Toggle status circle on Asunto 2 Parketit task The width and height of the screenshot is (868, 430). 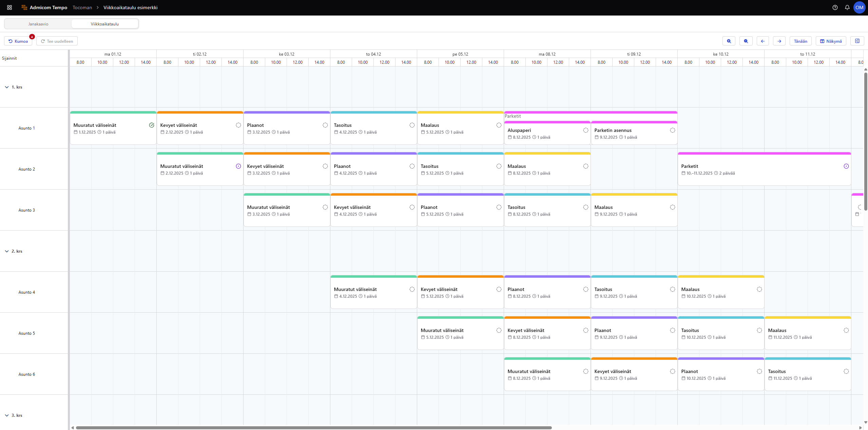846,166
